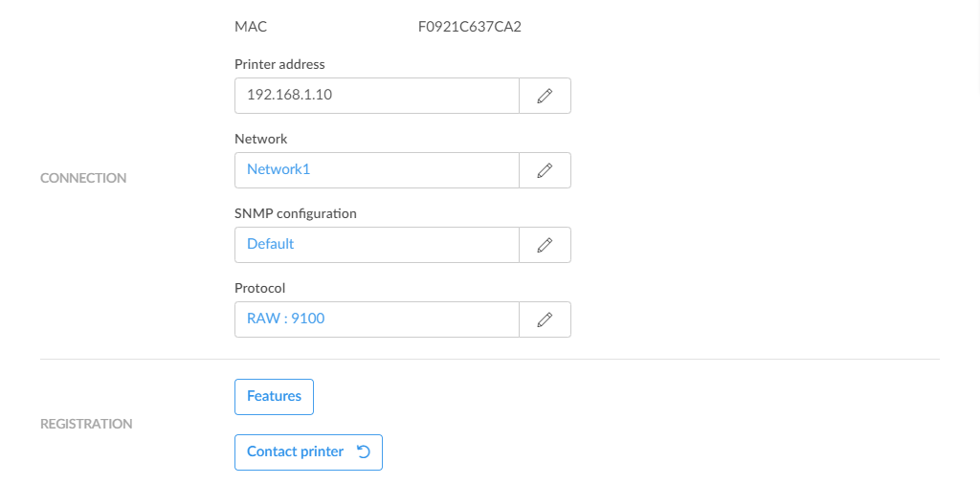
Task: Click the MAC value F0921C637CA2
Action: pos(469,27)
